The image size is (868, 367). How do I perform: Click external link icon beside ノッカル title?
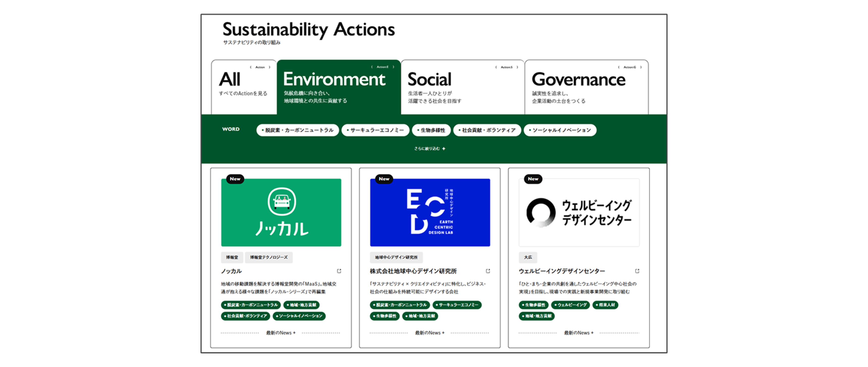(339, 271)
